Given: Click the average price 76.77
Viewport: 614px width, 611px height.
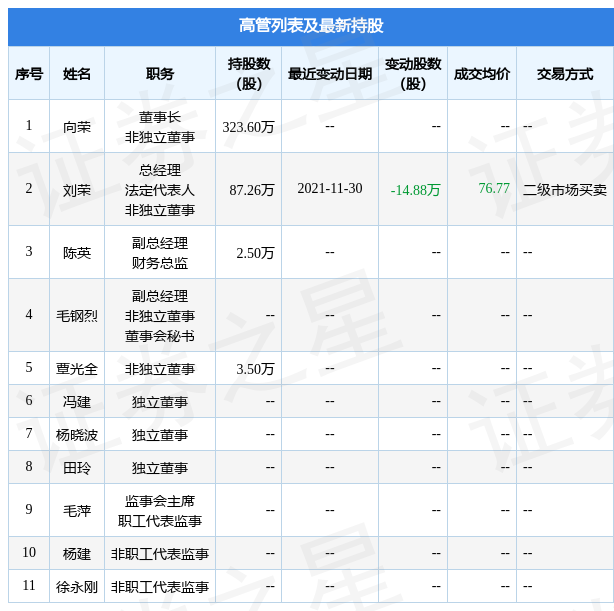Looking at the screenshot, I should coord(494,188).
